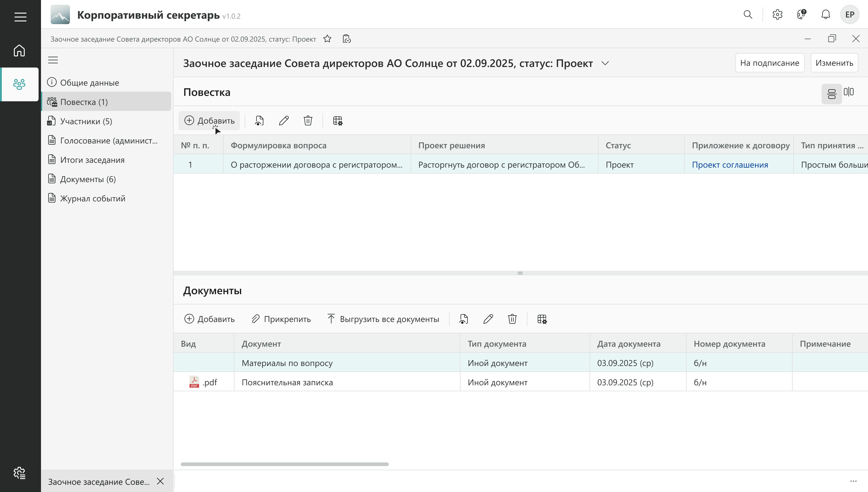Expand the meeting title dropdown chevron
Viewport: 868px width, 492px height.
click(x=605, y=63)
